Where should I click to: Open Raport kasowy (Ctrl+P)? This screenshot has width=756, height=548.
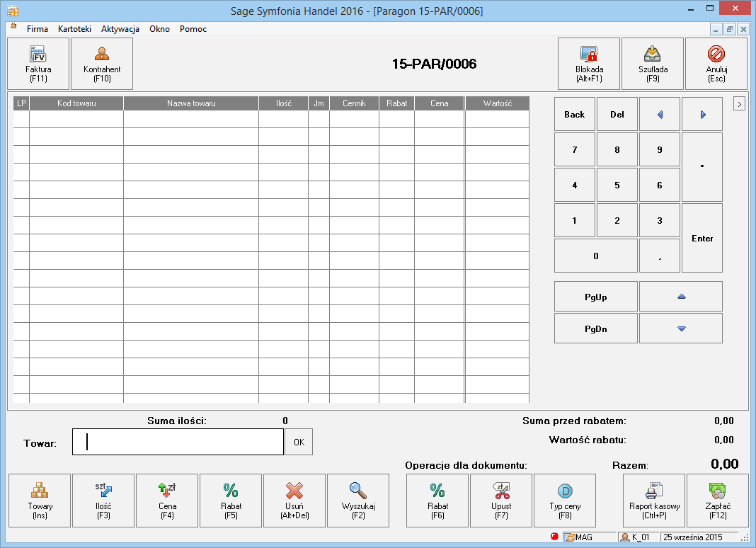pyautogui.click(x=654, y=501)
